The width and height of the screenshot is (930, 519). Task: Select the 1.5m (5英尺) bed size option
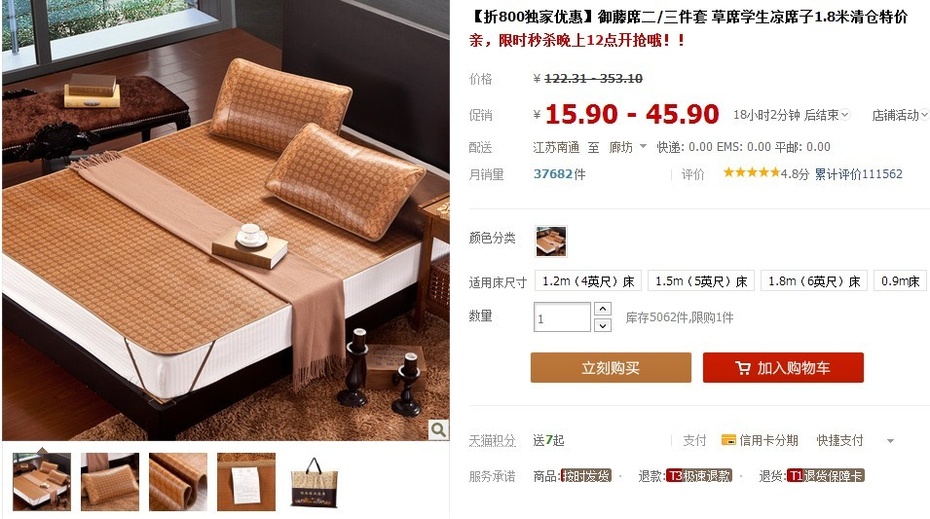[x=701, y=281]
